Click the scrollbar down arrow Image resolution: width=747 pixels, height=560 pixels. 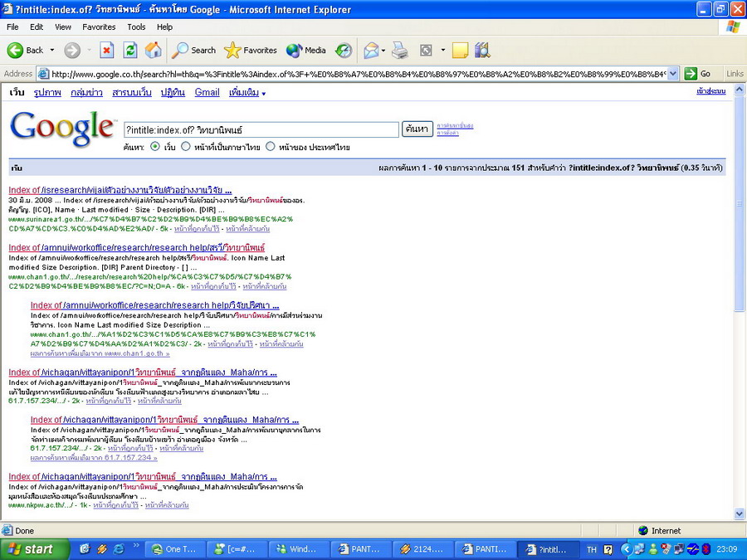(x=740, y=514)
